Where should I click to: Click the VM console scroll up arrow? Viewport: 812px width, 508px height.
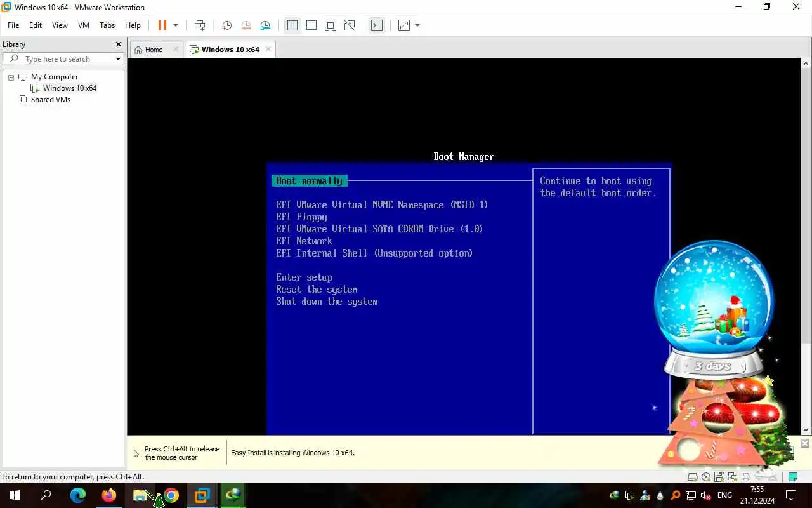coord(806,63)
